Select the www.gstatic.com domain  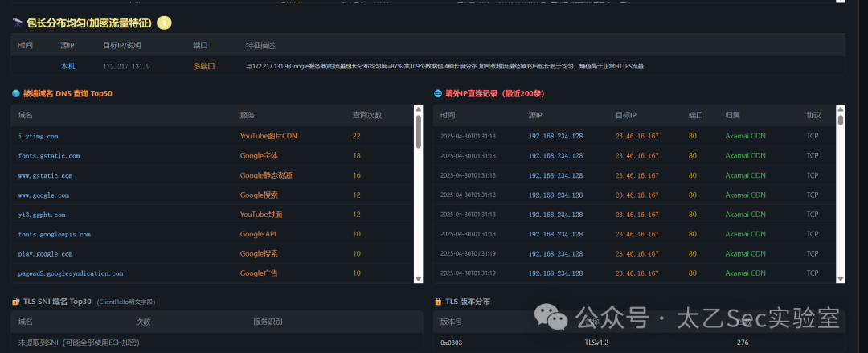click(45, 175)
